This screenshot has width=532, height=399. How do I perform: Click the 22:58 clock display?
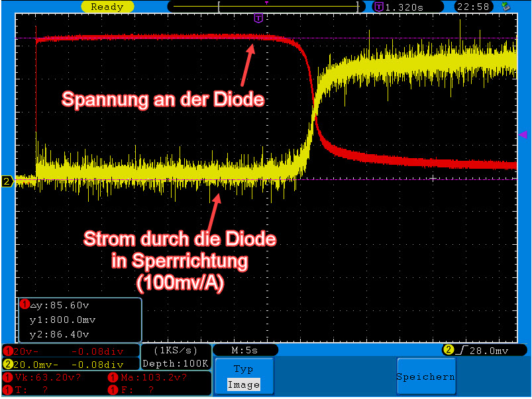[x=474, y=7]
